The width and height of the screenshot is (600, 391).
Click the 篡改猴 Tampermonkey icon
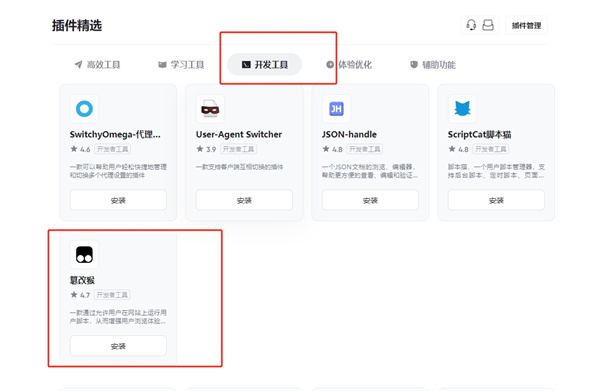[x=84, y=254]
